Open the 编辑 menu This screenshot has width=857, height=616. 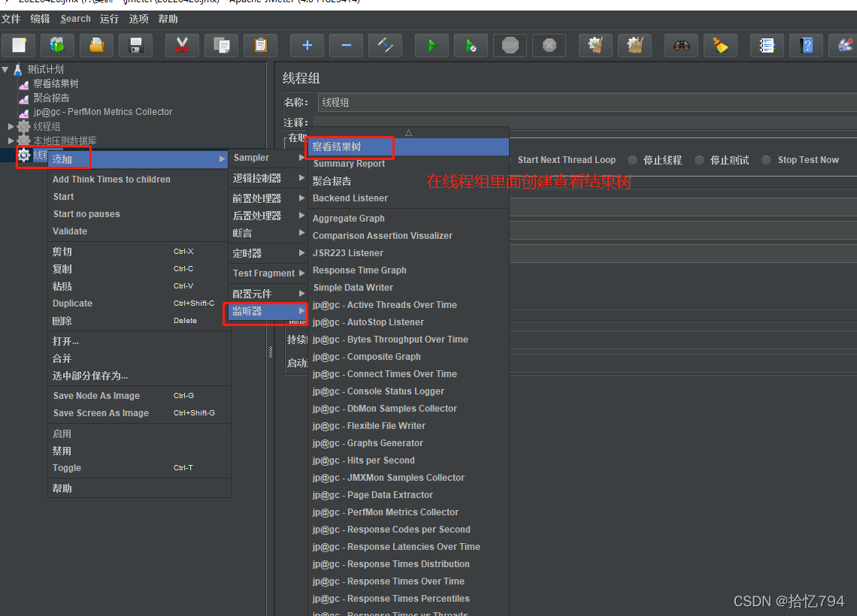coord(40,19)
